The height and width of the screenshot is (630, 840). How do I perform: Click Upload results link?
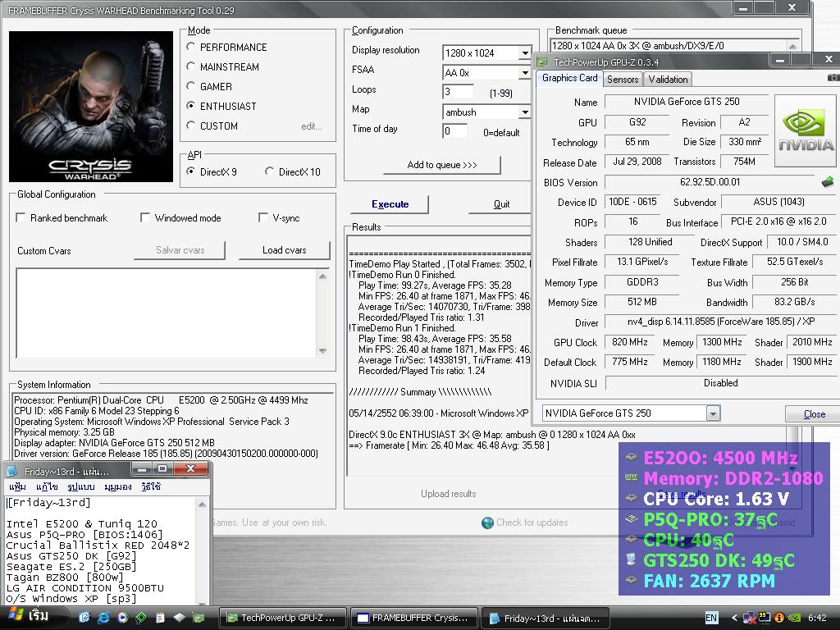(x=448, y=493)
